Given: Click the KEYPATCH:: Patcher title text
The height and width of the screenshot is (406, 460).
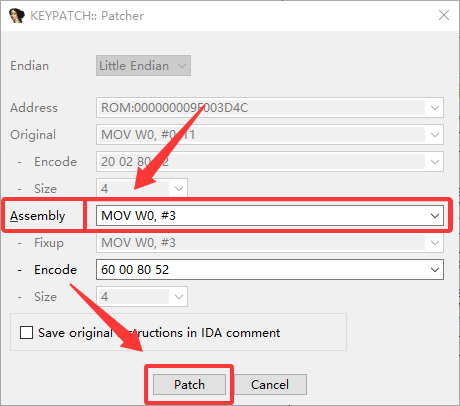Looking at the screenshot, I should (87, 16).
